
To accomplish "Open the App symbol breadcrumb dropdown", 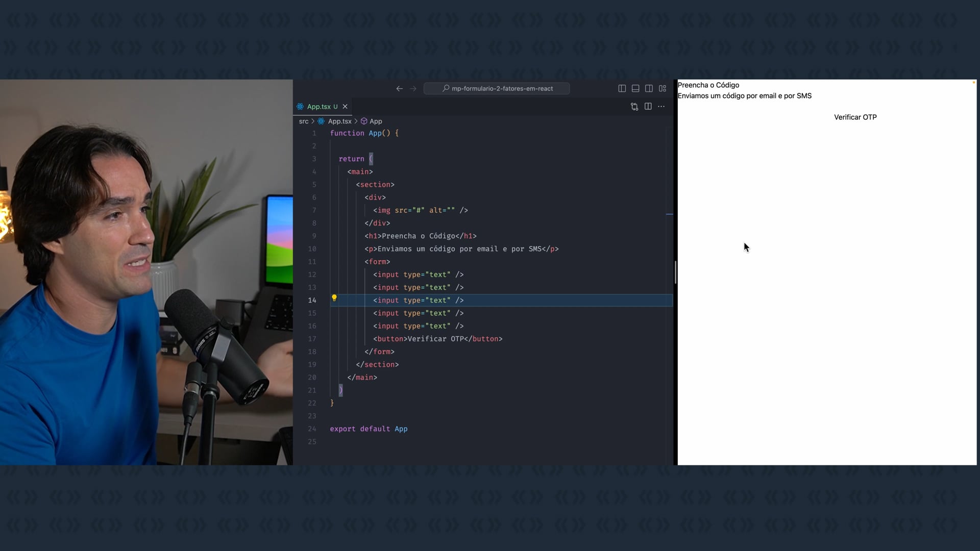I will click(x=376, y=121).
